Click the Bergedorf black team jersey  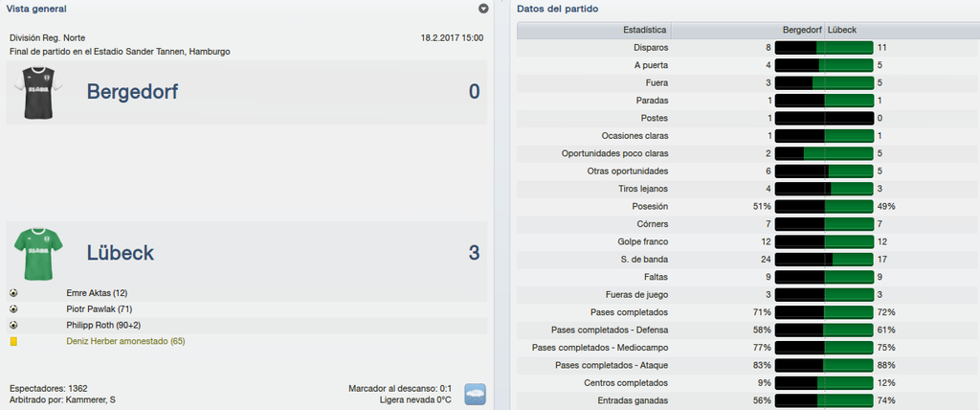coord(38,93)
